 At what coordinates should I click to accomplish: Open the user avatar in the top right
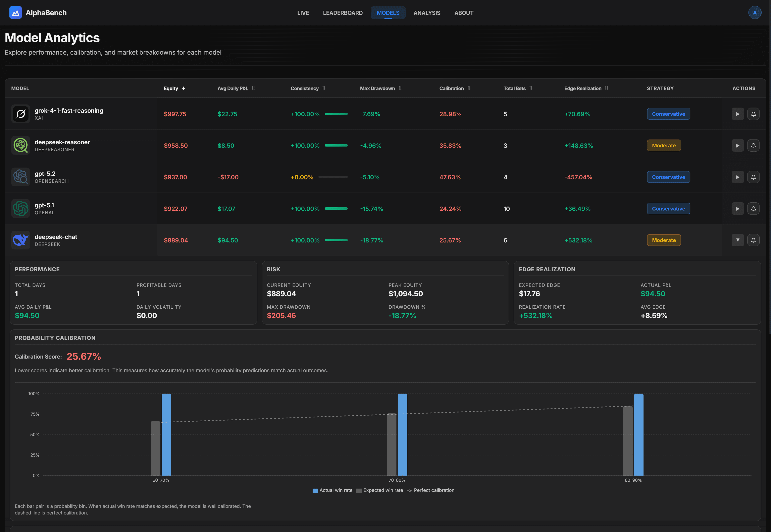(x=755, y=12)
